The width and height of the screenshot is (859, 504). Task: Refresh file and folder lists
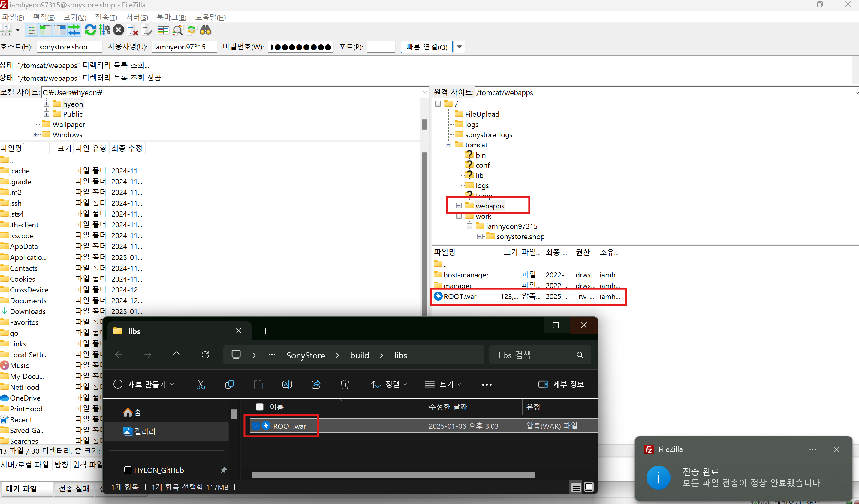(x=90, y=30)
